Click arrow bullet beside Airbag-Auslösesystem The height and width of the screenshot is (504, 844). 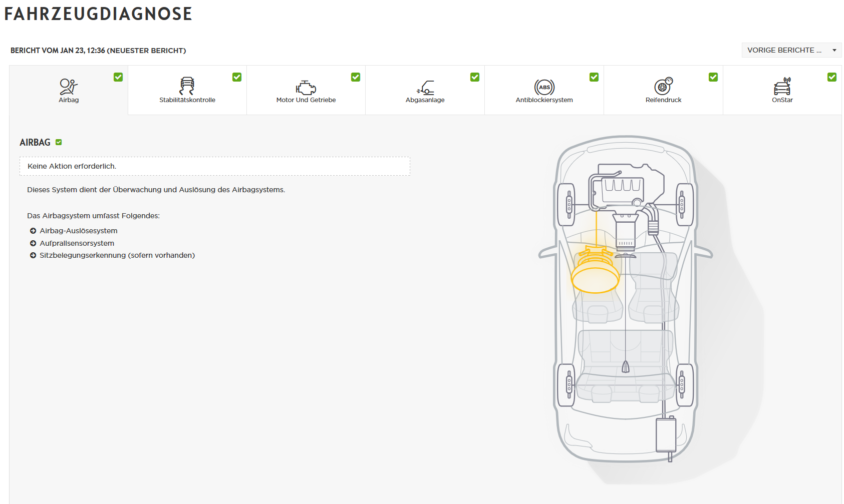pos(33,231)
